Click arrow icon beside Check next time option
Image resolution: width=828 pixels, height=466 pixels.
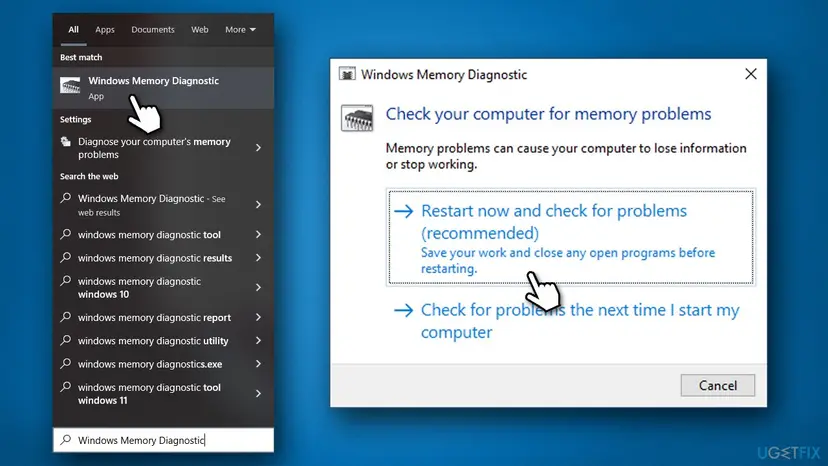point(404,310)
